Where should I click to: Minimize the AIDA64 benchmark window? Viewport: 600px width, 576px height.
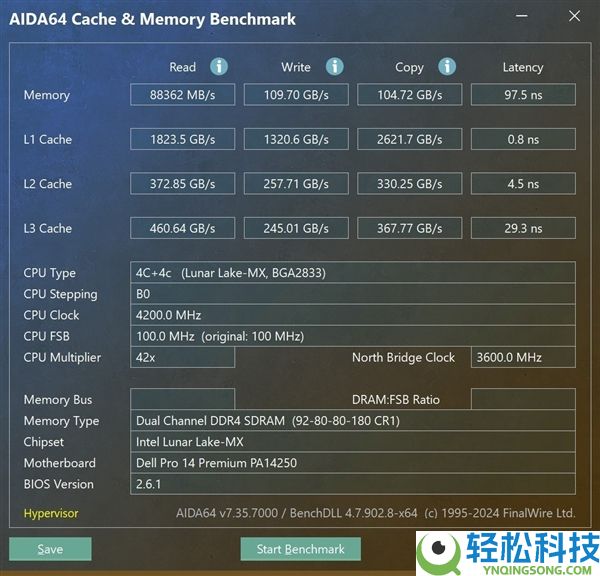click(522, 16)
